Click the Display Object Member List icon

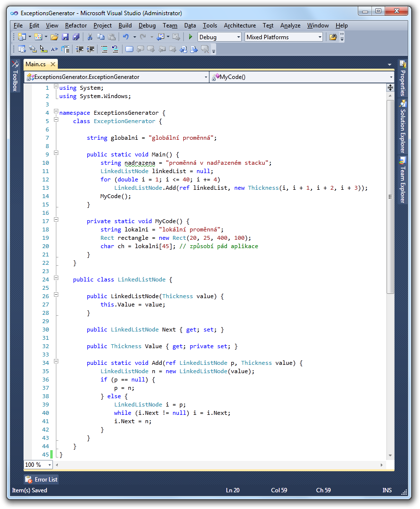pyautogui.click(x=22, y=50)
